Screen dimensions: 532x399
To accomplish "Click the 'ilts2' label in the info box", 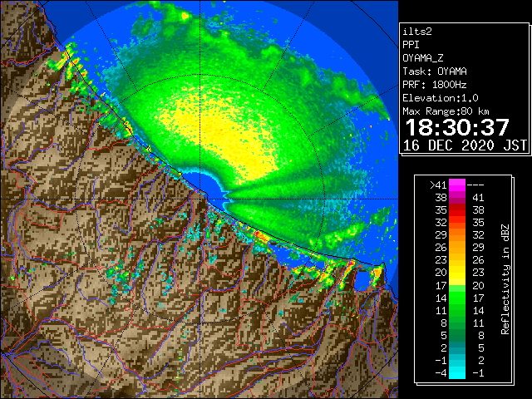I will pos(417,32).
